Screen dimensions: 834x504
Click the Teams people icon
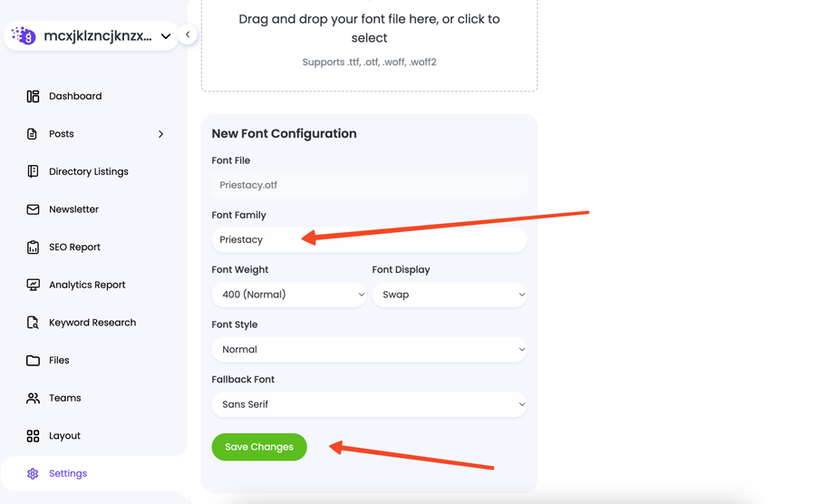point(33,398)
